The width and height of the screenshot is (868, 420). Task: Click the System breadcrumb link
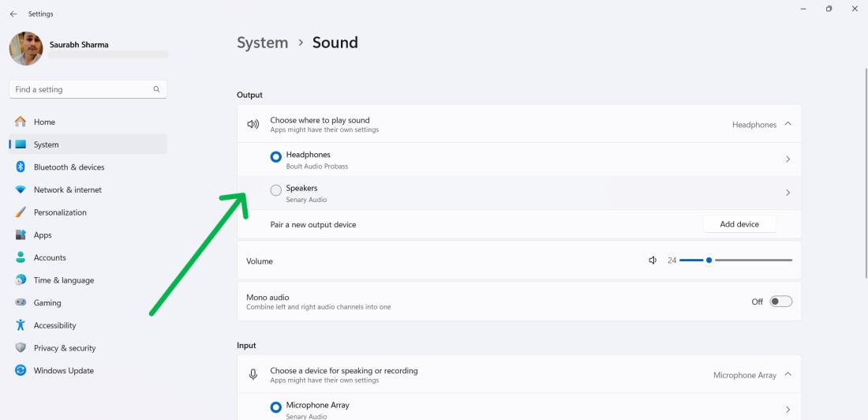pos(262,43)
